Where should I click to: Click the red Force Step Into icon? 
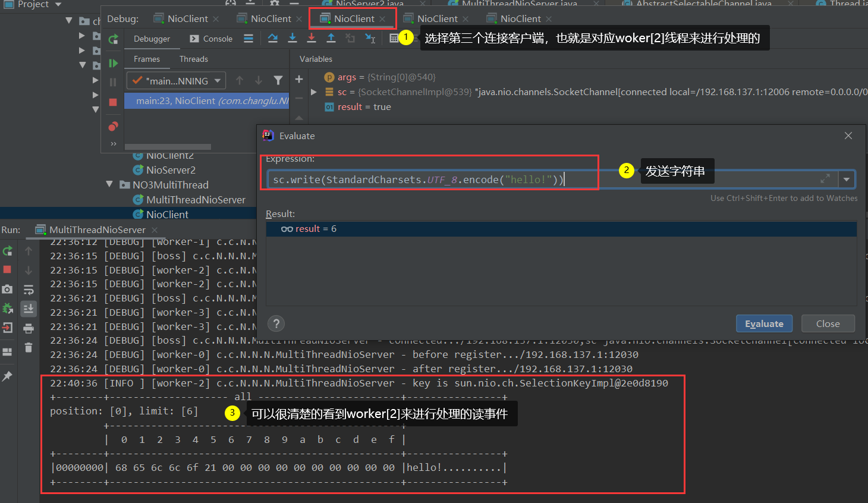312,39
